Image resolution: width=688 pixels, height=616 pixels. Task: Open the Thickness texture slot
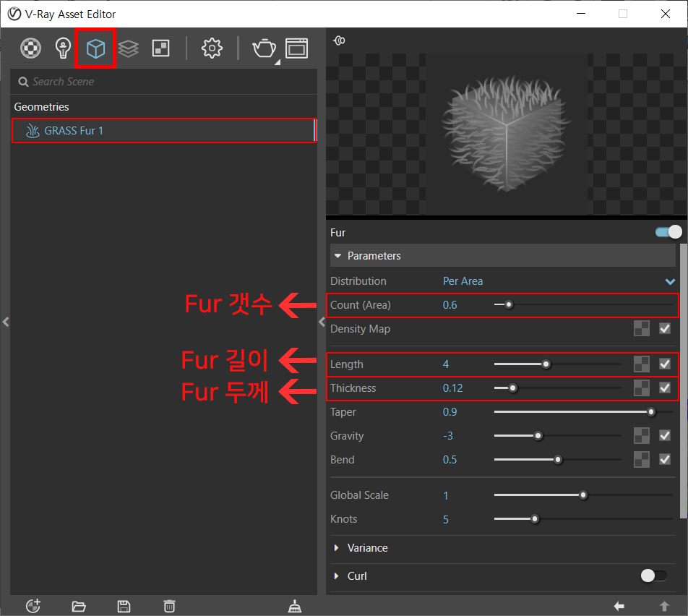tap(642, 388)
